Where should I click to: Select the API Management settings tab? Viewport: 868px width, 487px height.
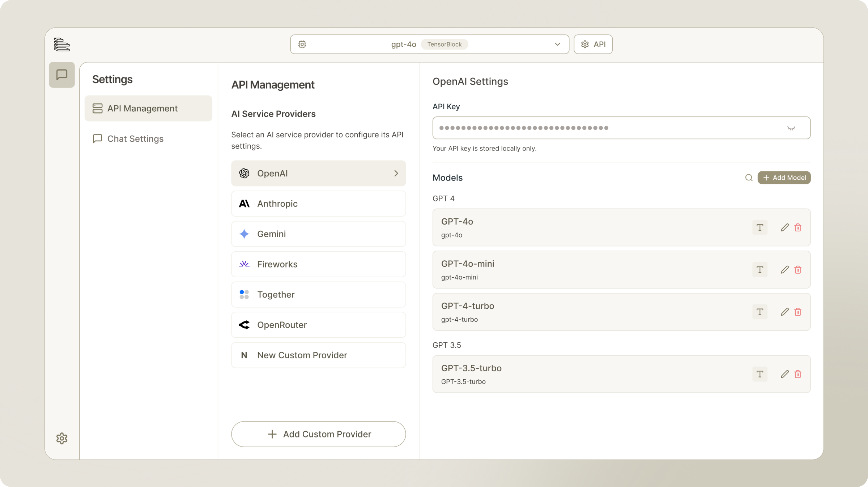tap(148, 108)
